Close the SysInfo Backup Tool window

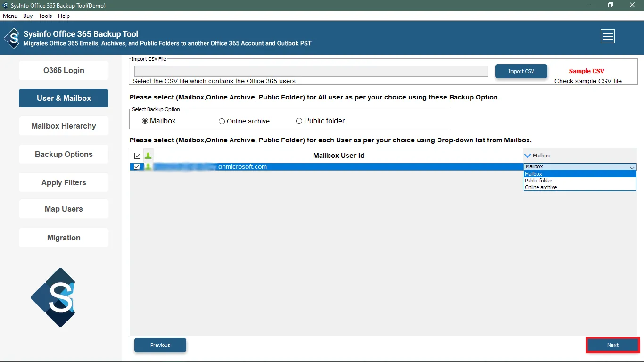click(x=632, y=5)
